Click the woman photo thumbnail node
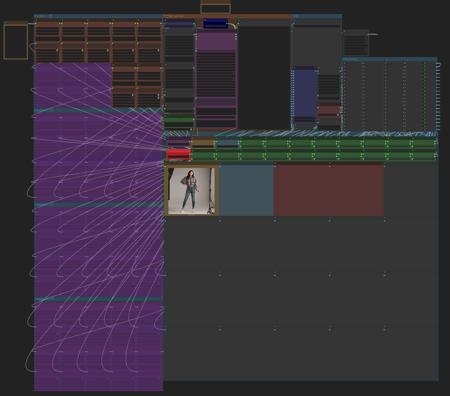The height and width of the screenshot is (396, 450). click(191, 190)
